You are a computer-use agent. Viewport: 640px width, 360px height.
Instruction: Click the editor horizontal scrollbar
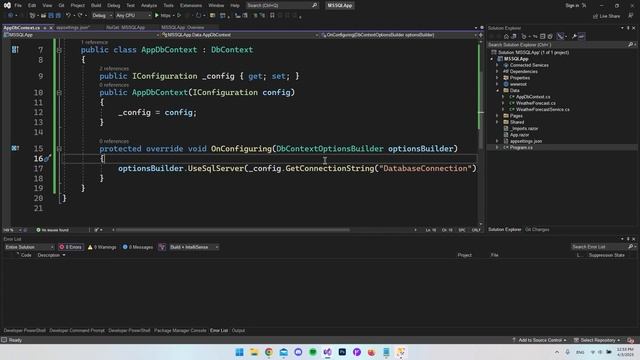click(x=233, y=230)
